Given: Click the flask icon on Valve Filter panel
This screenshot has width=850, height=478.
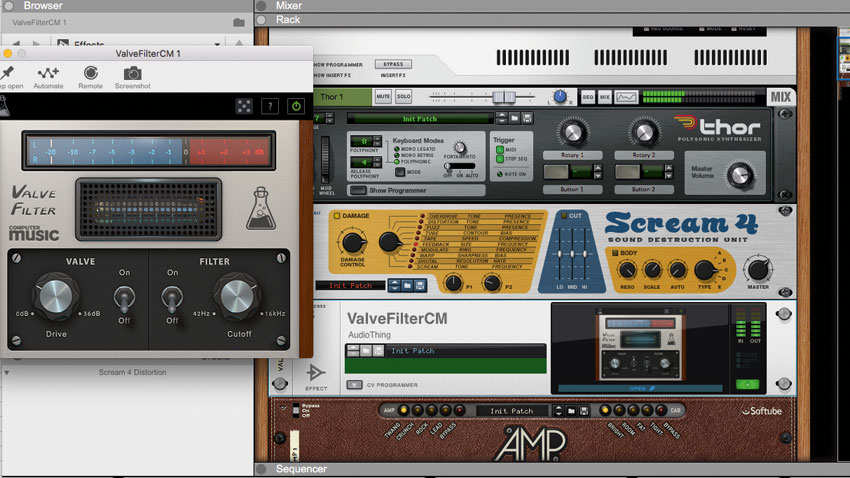Looking at the screenshot, I should pyautogui.click(x=261, y=209).
